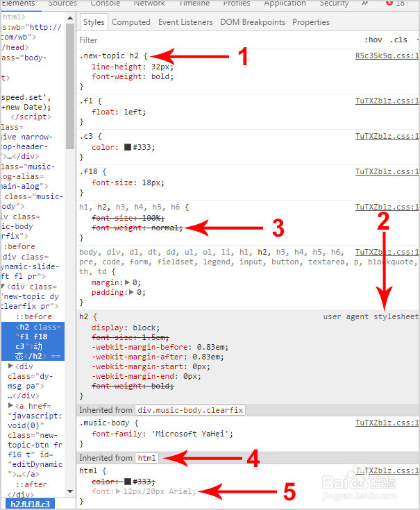This screenshot has height=510, width=420.
Task: Switch to the Styles tab
Action: [x=94, y=22]
